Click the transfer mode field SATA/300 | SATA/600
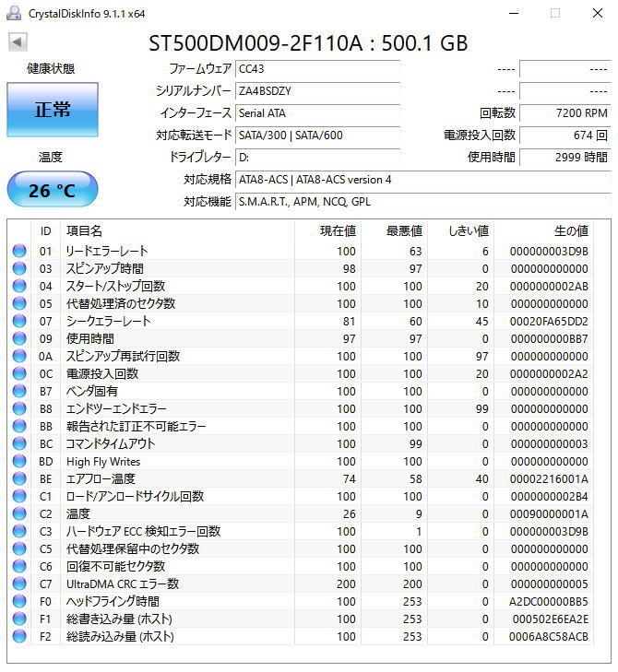 (318, 136)
